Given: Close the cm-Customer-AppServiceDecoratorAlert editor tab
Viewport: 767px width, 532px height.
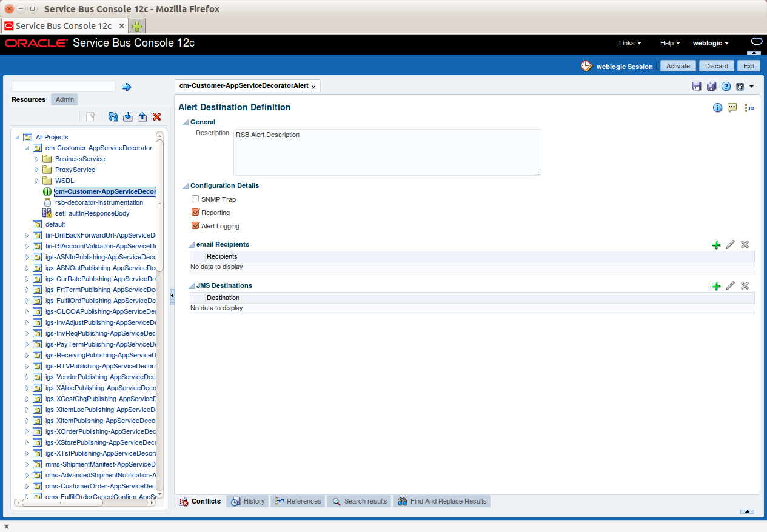Looking at the screenshot, I should [x=313, y=87].
